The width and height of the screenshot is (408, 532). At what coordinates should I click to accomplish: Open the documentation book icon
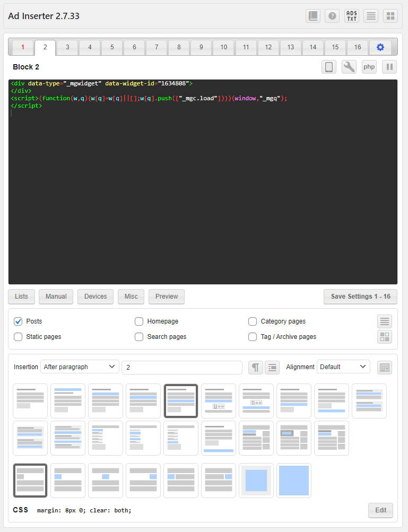click(313, 16)
